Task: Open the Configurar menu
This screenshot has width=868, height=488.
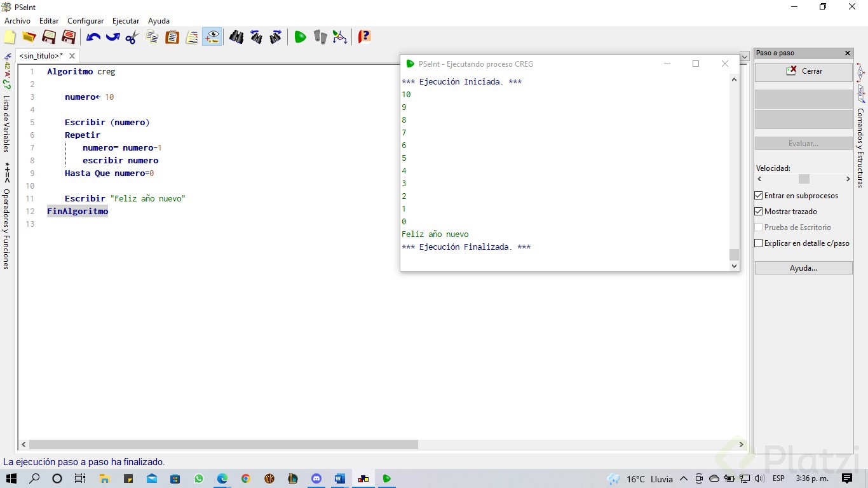Action: point(85,21)
